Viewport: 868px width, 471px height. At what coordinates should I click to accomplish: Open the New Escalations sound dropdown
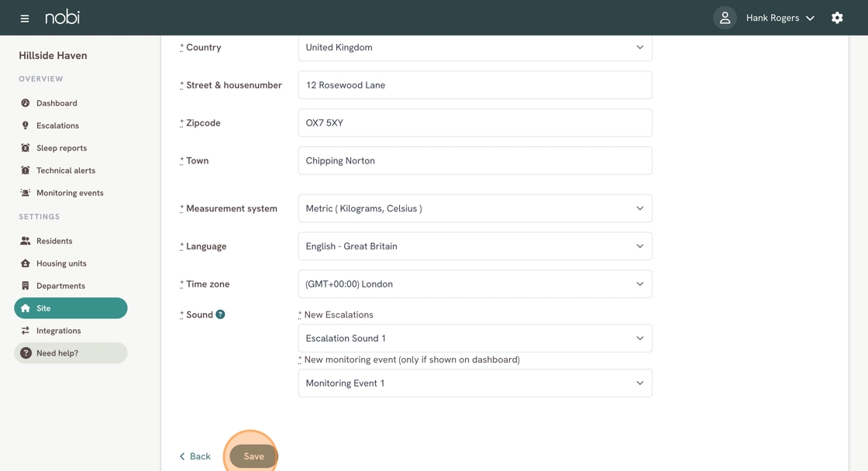click(x=474, y=339)
